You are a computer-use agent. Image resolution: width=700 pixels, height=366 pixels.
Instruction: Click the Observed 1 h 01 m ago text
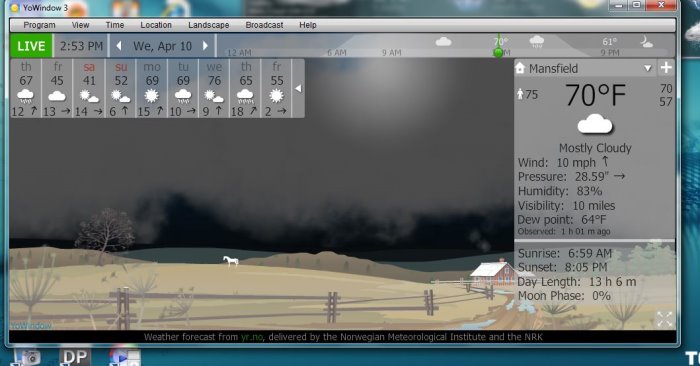(x=564, y=231)
